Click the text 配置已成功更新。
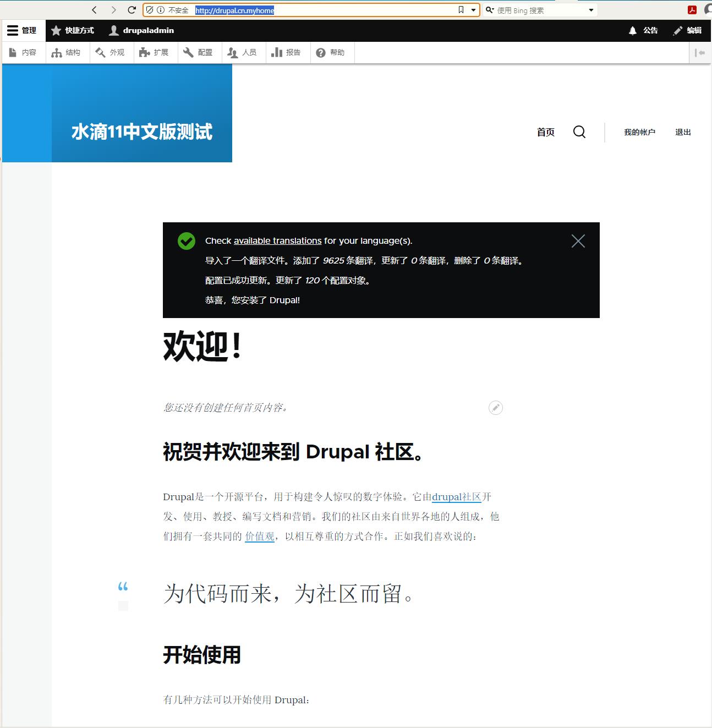The width and height of the screenshot is (712, 728). click(239, 281)
